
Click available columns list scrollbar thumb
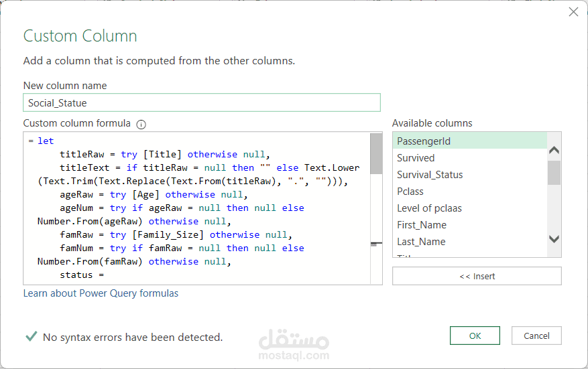coord(554,172)
